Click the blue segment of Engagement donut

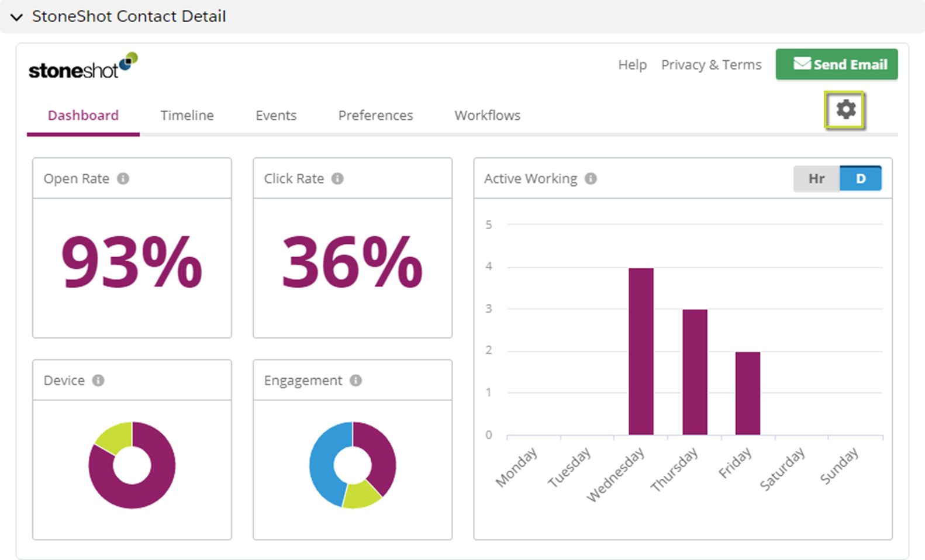point(323,468)
